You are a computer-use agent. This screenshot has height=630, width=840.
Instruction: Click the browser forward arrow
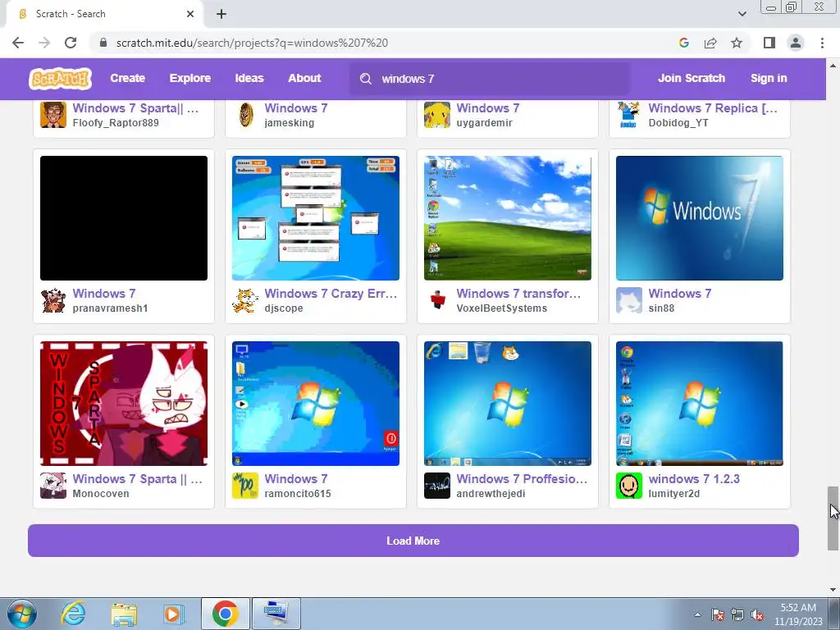(44, 43)
